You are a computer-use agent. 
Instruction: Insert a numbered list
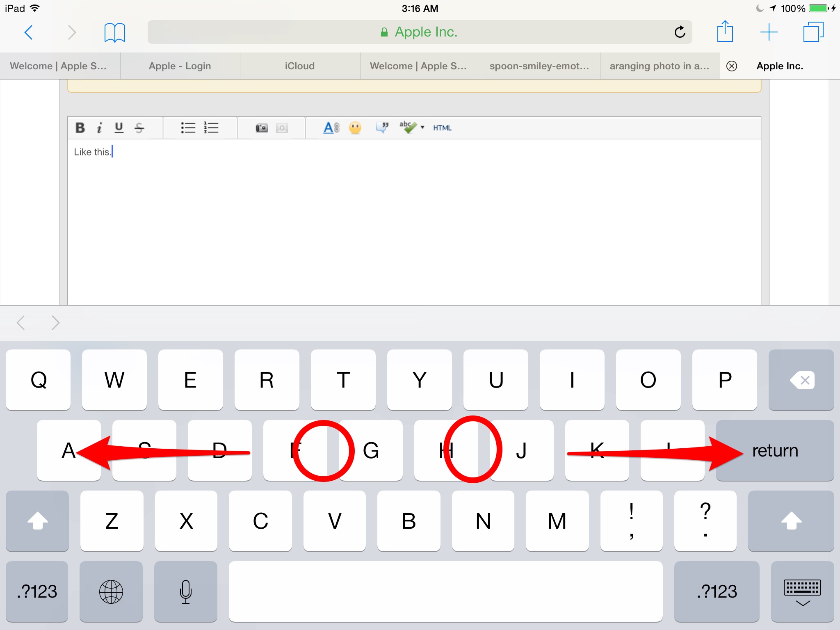211,128
